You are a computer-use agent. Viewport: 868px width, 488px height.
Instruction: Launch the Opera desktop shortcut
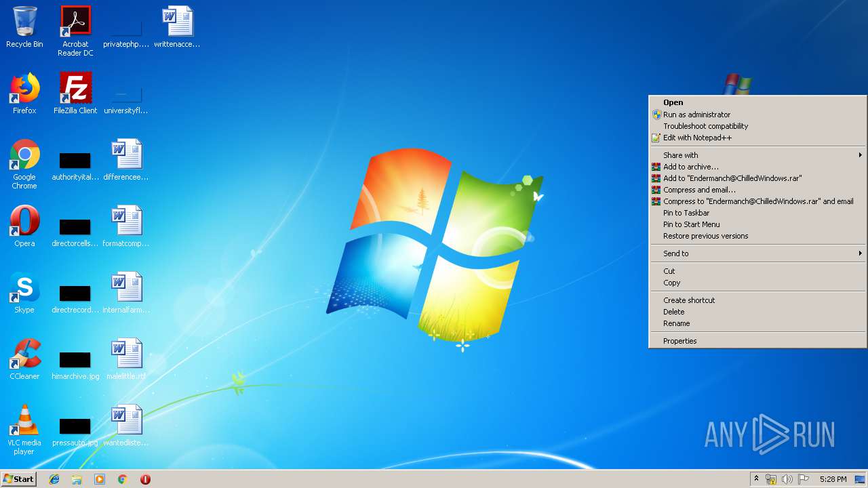click(24, 226)
